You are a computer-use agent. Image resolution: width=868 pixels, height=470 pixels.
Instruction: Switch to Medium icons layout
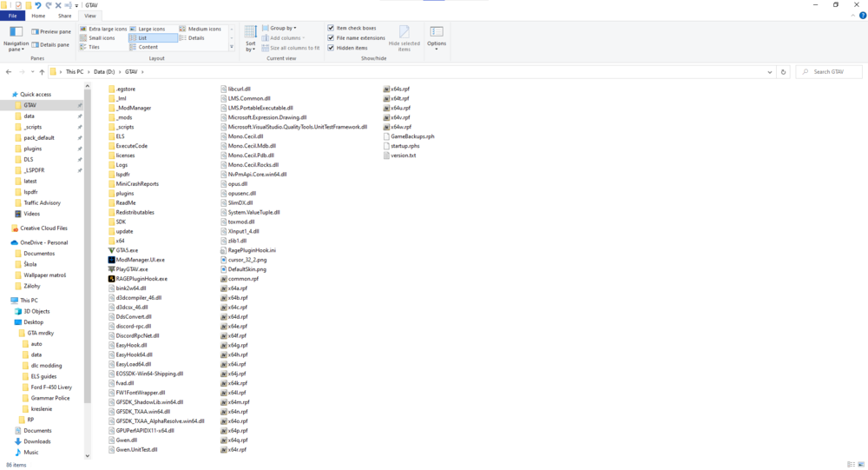(201, 29)
